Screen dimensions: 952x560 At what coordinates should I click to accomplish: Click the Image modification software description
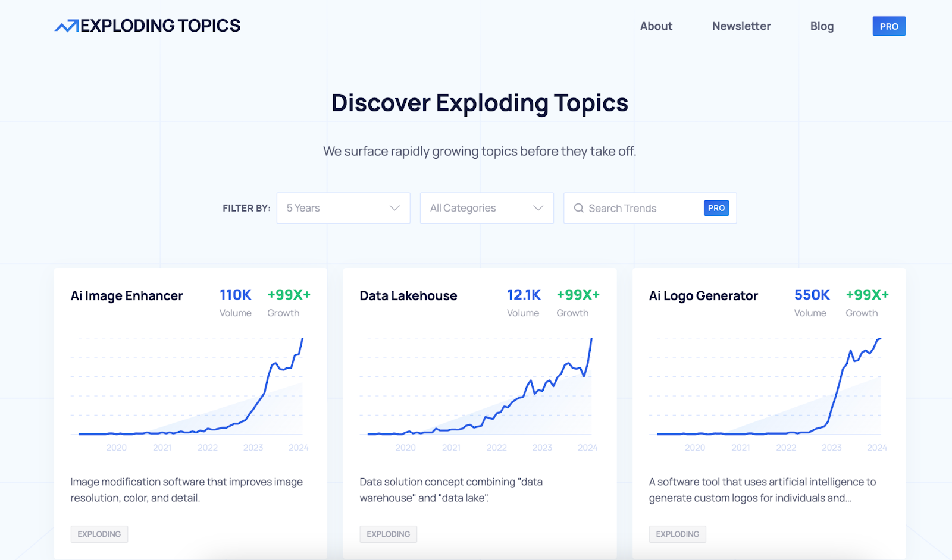[x=187, y=490]
